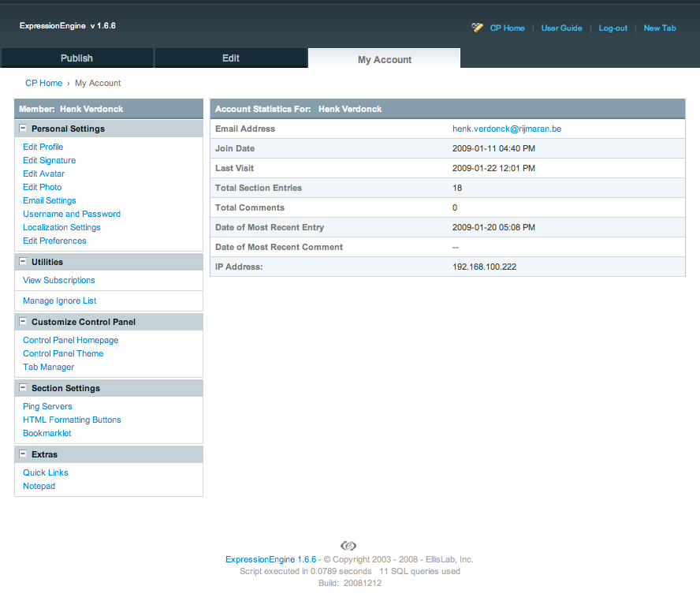Open Edit Signature page

click(x=49, y=160)
